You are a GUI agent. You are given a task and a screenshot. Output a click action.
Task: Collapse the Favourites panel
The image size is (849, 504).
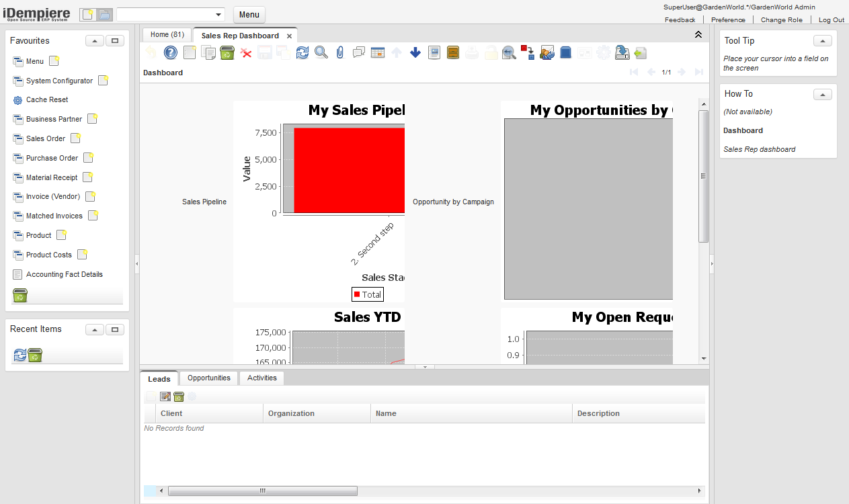(95, 41)
